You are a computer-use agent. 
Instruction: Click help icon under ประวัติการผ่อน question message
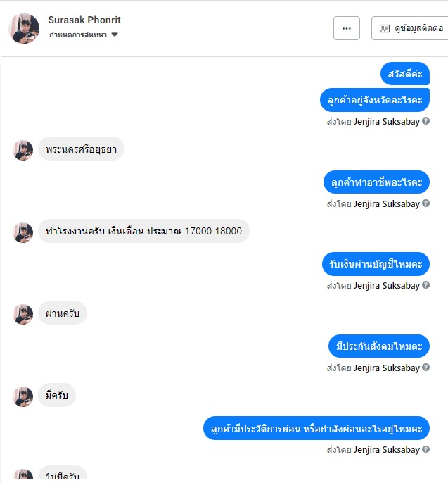[426, 449]
